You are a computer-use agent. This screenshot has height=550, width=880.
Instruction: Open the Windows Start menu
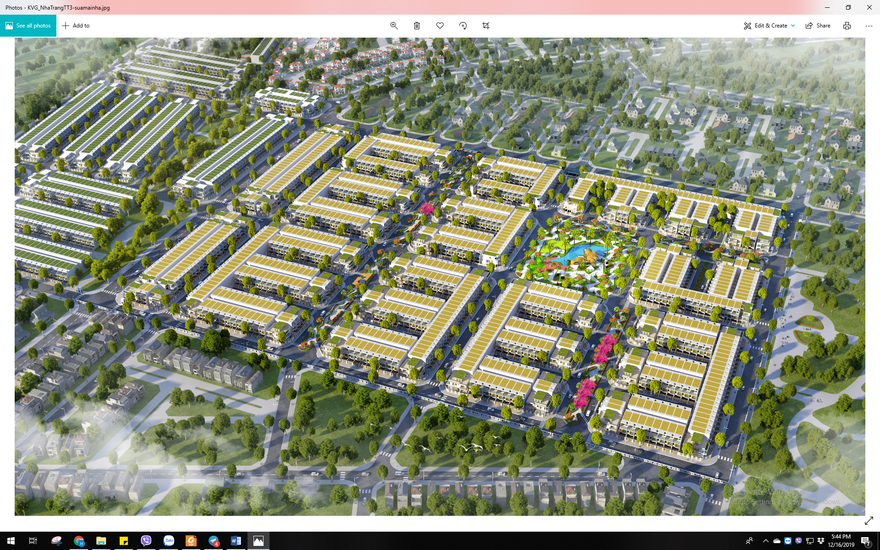tap(11, 540)
